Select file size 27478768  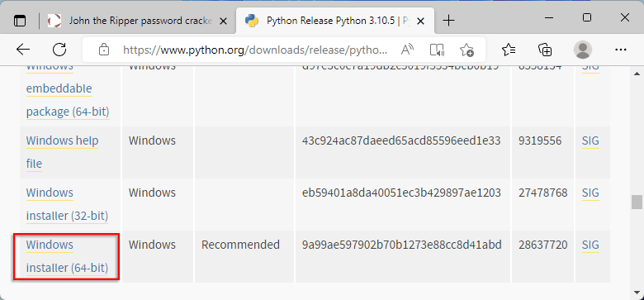click(x=543, y=193)
